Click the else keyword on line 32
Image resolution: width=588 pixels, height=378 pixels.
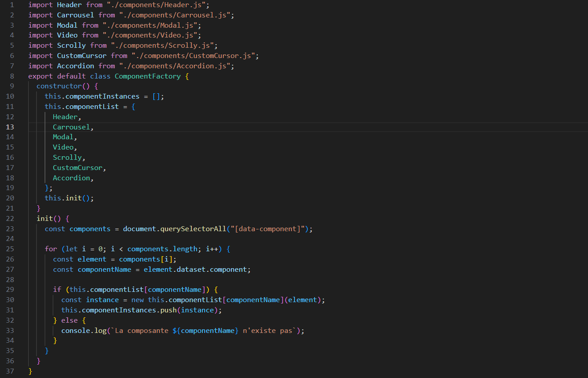point(70,320)
